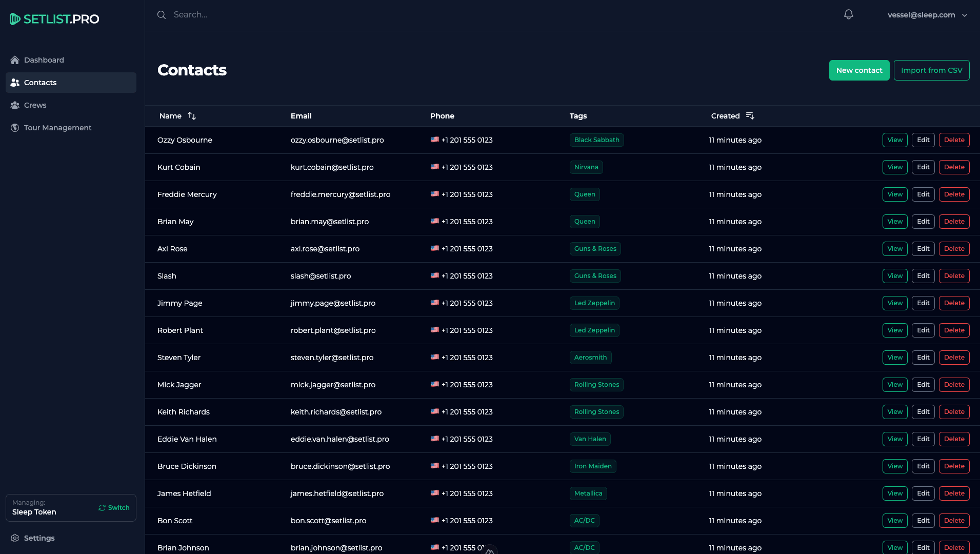The image size is (980, 554).
Task: Click Import from CSV
Action: click(932, 70)
